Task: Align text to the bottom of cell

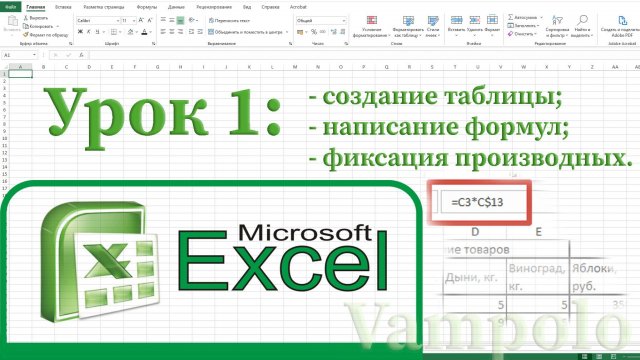Action: click(x=180, y=20)
